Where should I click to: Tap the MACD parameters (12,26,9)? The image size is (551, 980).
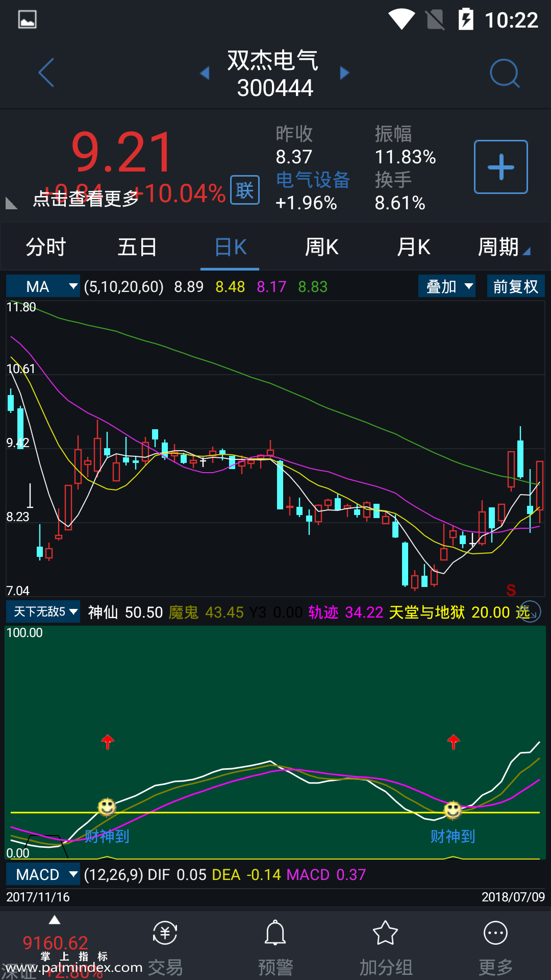point(113,874)
